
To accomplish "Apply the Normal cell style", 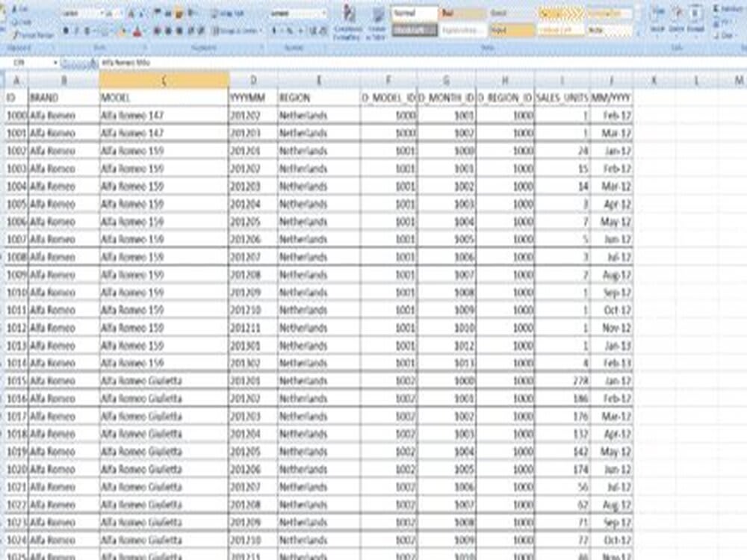I will click(415, 13).
